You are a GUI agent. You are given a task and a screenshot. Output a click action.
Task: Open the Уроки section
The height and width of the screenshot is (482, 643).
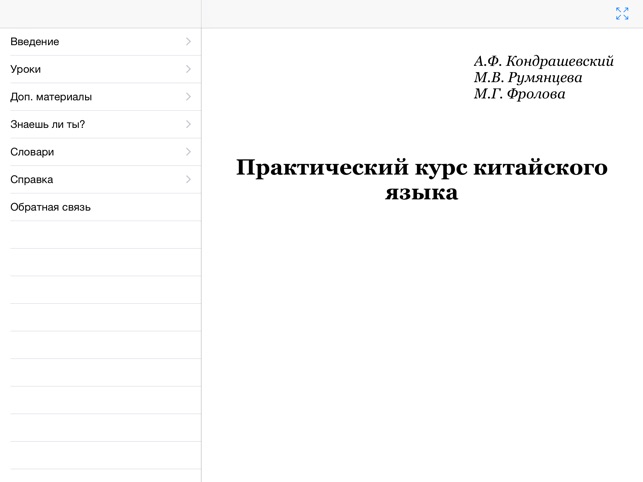tap(100, 69)
